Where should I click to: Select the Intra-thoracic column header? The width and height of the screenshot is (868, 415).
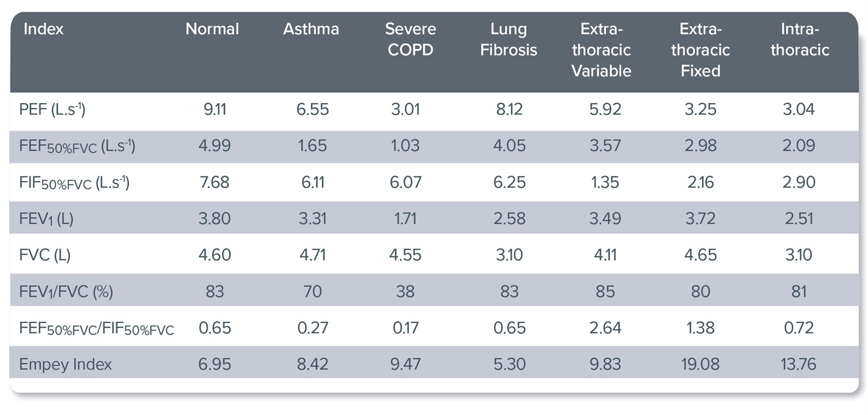[x=800, y=39]
